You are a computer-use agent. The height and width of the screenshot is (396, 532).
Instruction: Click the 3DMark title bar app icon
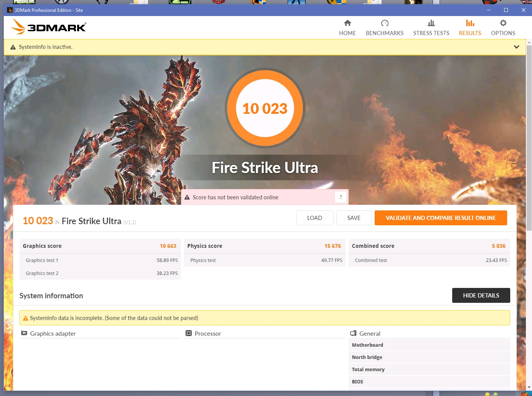[10, 10]
